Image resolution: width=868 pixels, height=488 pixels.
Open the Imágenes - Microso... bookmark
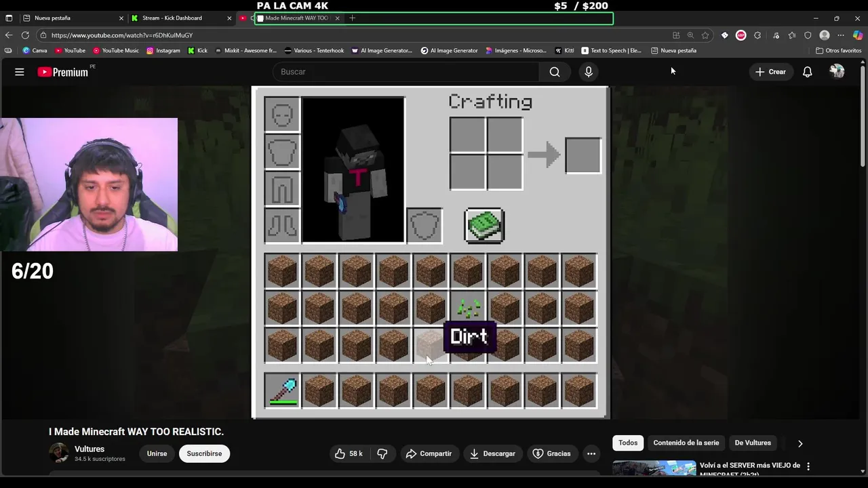point(516,50)
